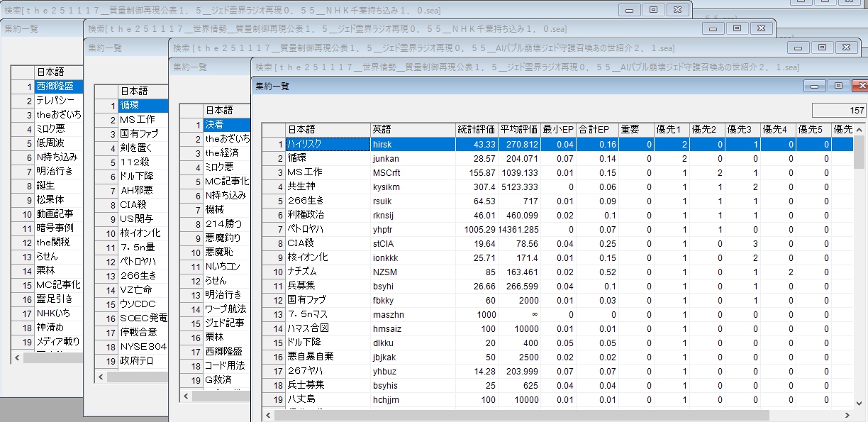This screenshot has width=868, height=422.
Task: Minimize the front 集約一覧 window
Action: [815, 86]
